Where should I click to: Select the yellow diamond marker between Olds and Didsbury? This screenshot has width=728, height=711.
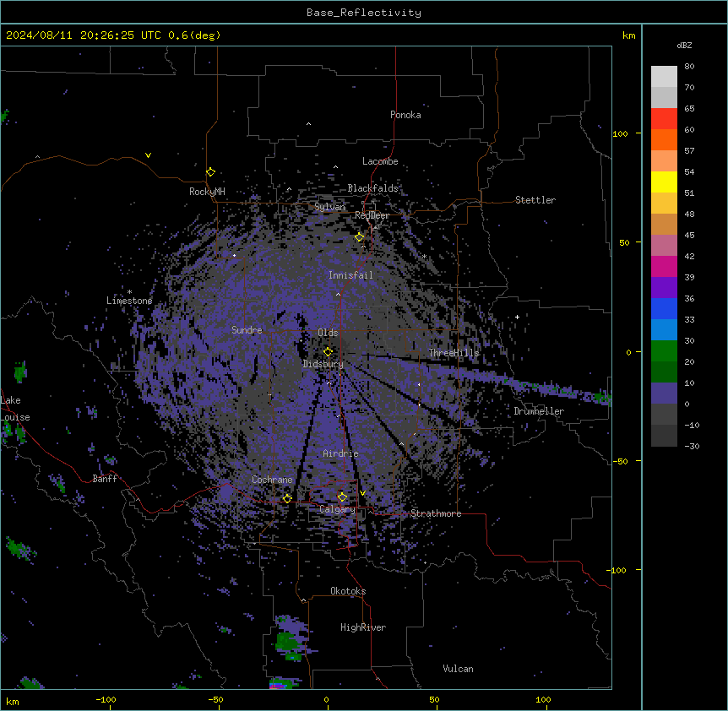(328, 351)
